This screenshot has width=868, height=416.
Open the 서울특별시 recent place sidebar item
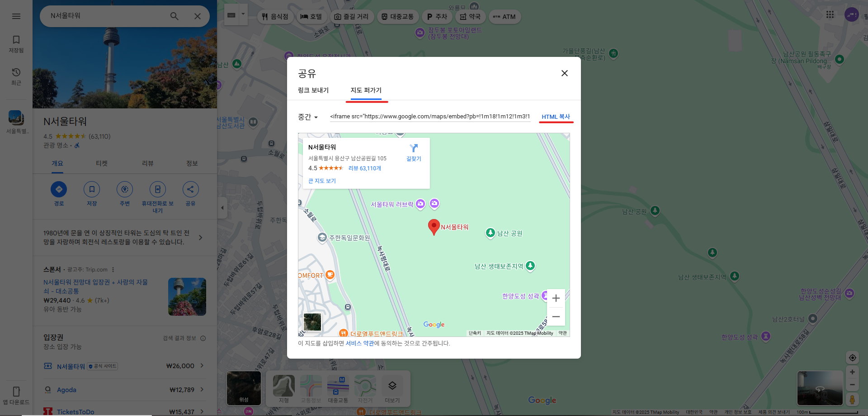point(16,122)
